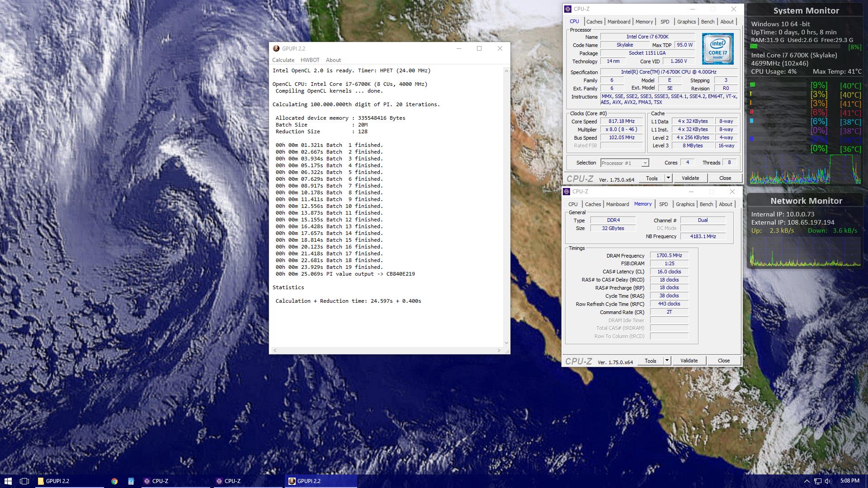Click the Calculation + Reduction time line

[348, 301]
